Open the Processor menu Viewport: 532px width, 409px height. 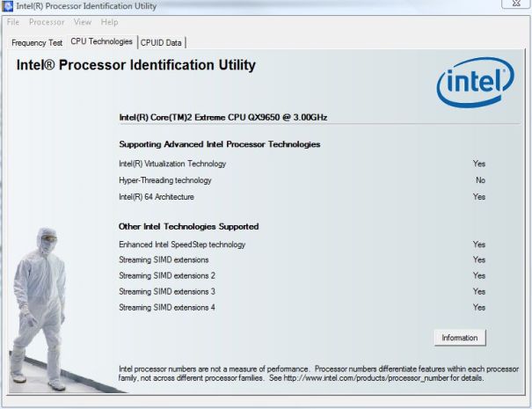click(x=47, y=21)
